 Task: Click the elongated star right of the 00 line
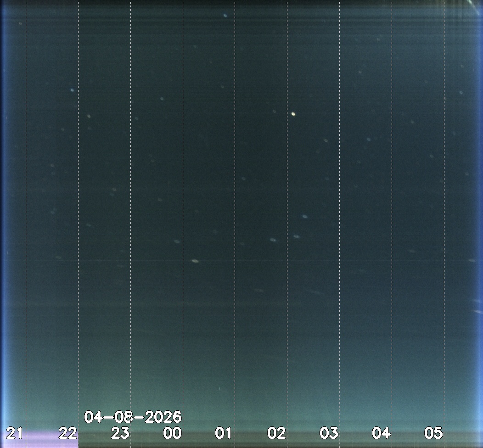[195, 261]
